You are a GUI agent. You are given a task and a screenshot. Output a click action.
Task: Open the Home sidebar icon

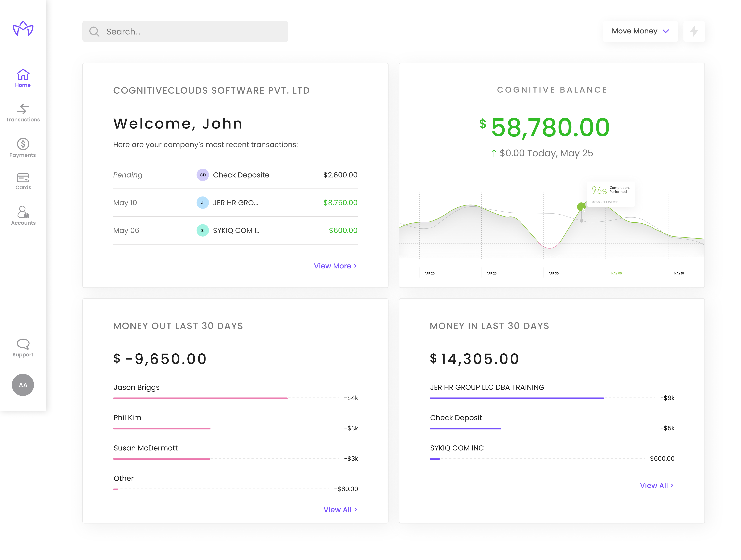click(23, 75)
